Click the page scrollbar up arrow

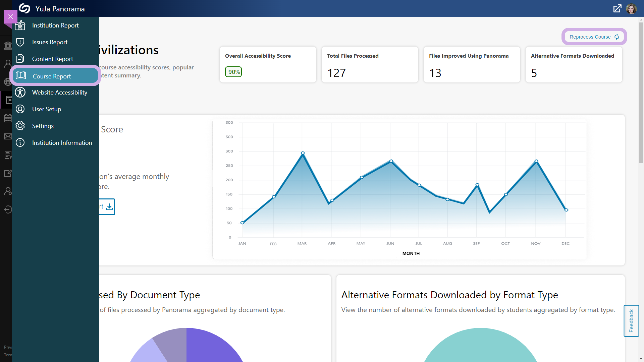641,20
